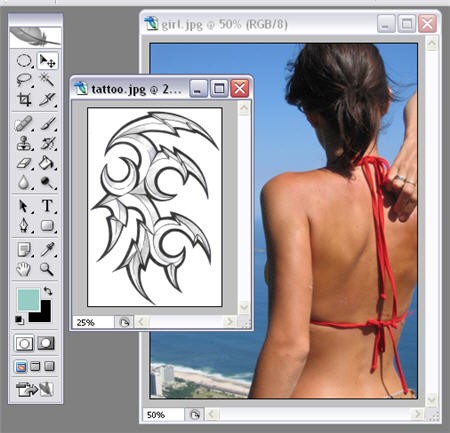450x433 pixels.
Task: Select the Paint Bucket tool
Action: pos(47,163)
